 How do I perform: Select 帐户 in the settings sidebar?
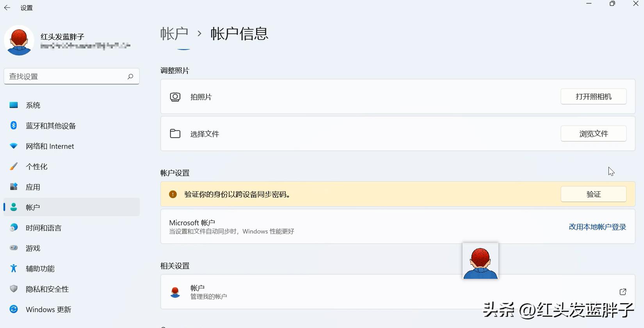pyautogui.click(x=33, y=207)
